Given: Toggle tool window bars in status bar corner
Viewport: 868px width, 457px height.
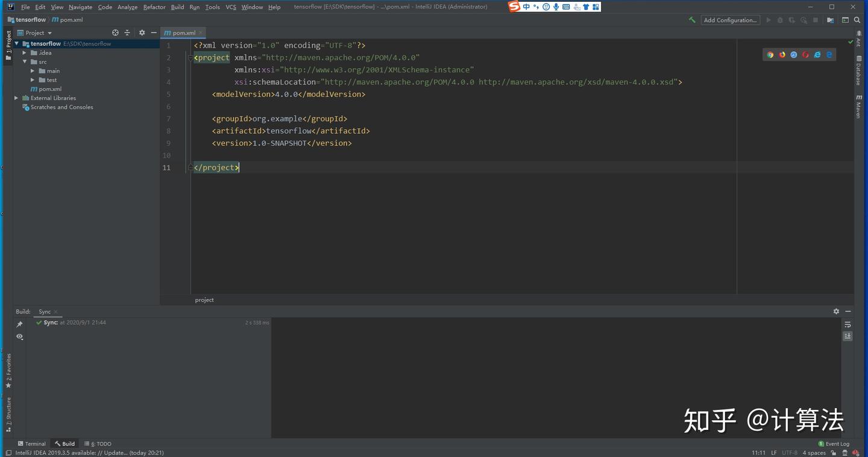Looking at the screenshot, I should [8, 453].
